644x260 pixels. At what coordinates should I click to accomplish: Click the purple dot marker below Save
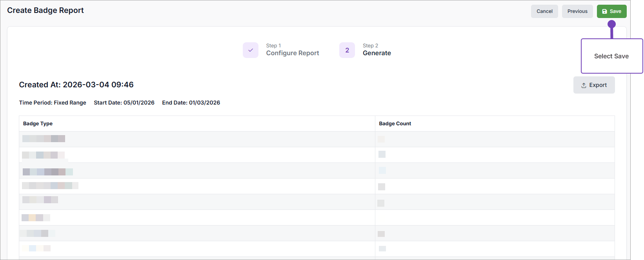tap(611, 24)
